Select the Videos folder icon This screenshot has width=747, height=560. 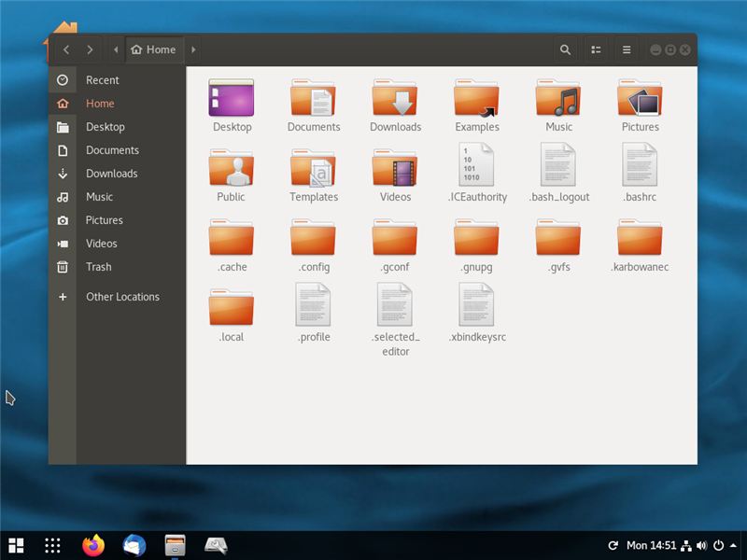(395, 168)
